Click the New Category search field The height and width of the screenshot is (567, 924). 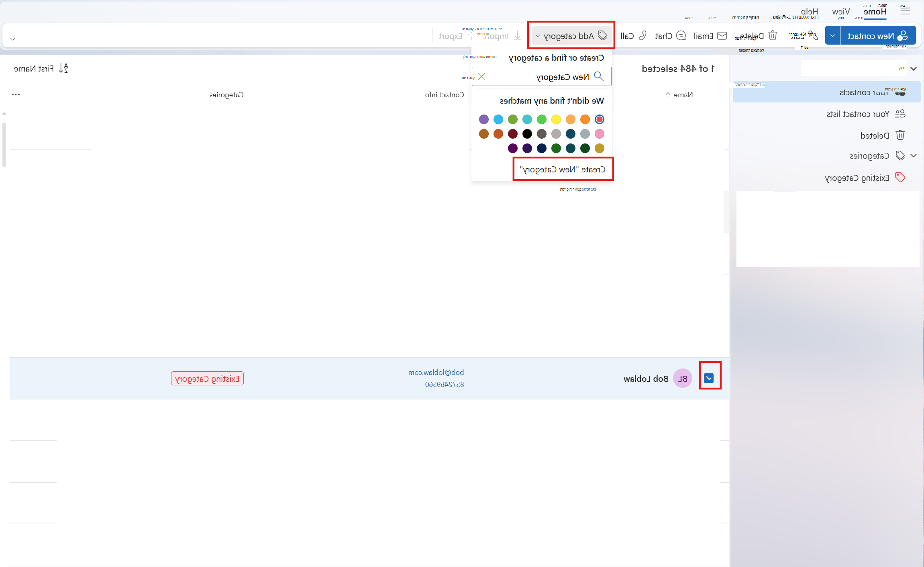(x=542, y=76)
